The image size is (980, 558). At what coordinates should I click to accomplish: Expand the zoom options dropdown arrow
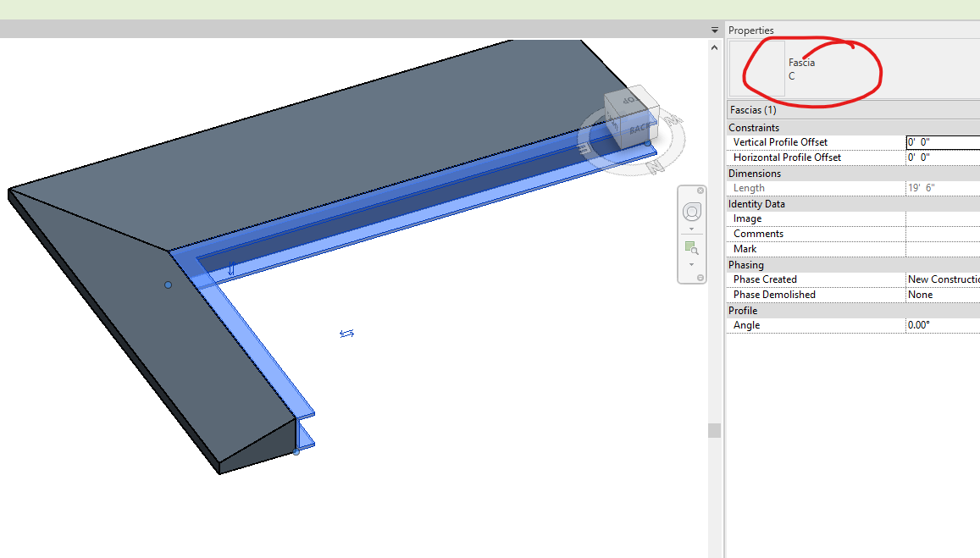(x=691, y=264)
